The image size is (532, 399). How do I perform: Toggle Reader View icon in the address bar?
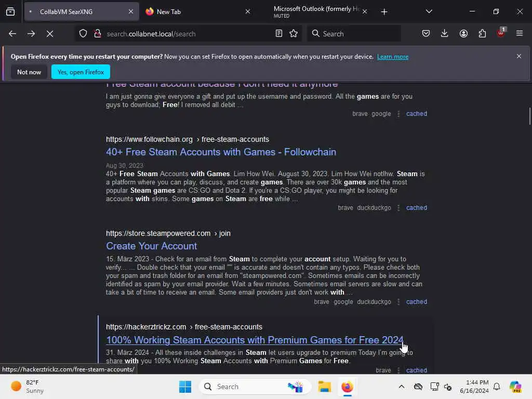pyautogui.click(x=278, y=34)
